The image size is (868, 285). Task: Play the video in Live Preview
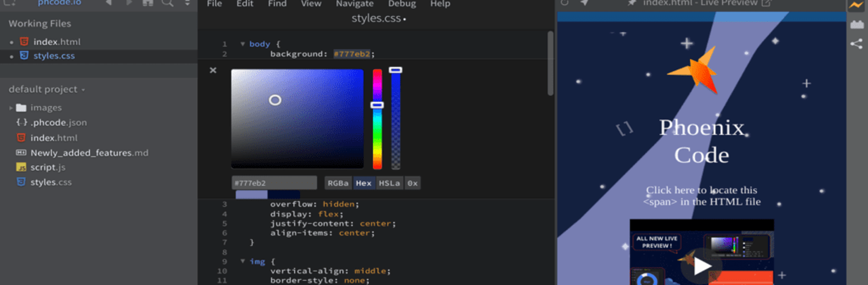pos(702,266)
